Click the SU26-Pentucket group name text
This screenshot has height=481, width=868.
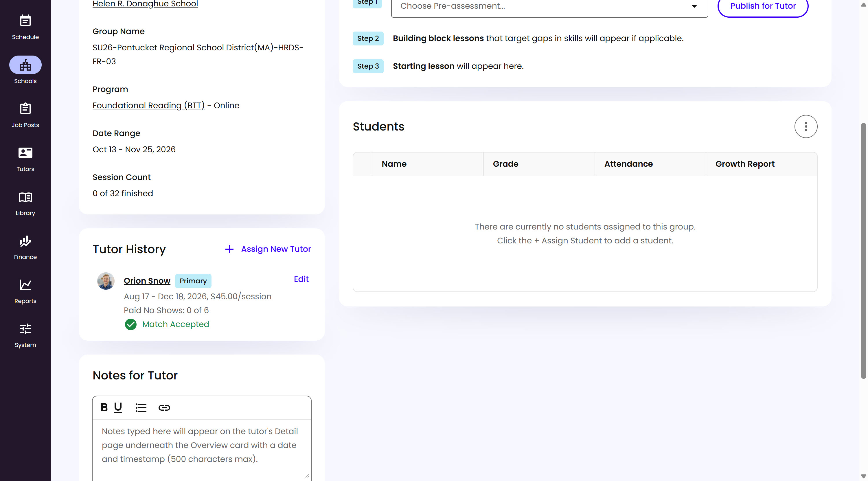(198, 54)
